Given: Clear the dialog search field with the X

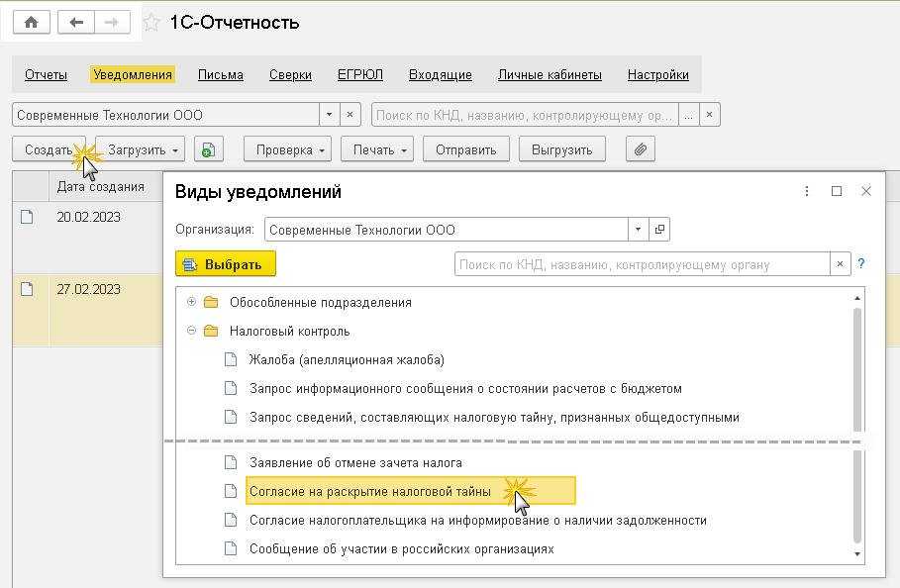Looking at the screenshot, I should [x=841, y=264].
